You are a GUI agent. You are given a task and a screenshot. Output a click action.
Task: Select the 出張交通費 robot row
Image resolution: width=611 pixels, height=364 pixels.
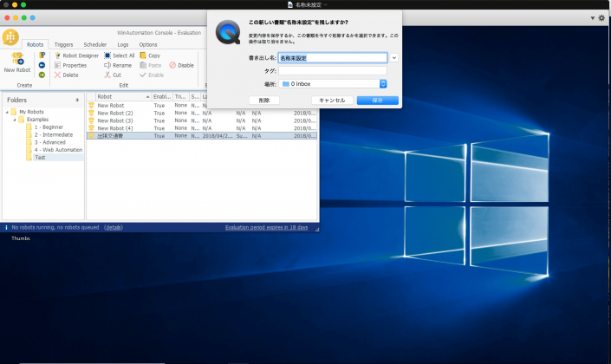(x=202, y=135)
